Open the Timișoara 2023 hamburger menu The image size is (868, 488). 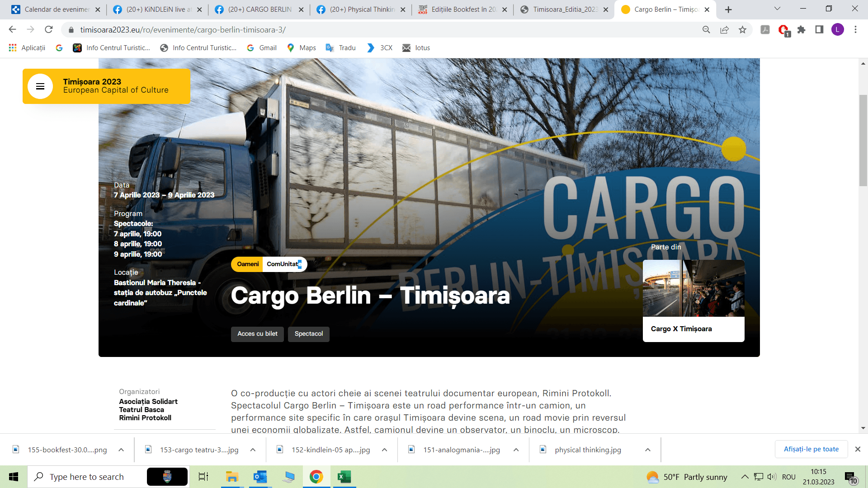[40, 86]
